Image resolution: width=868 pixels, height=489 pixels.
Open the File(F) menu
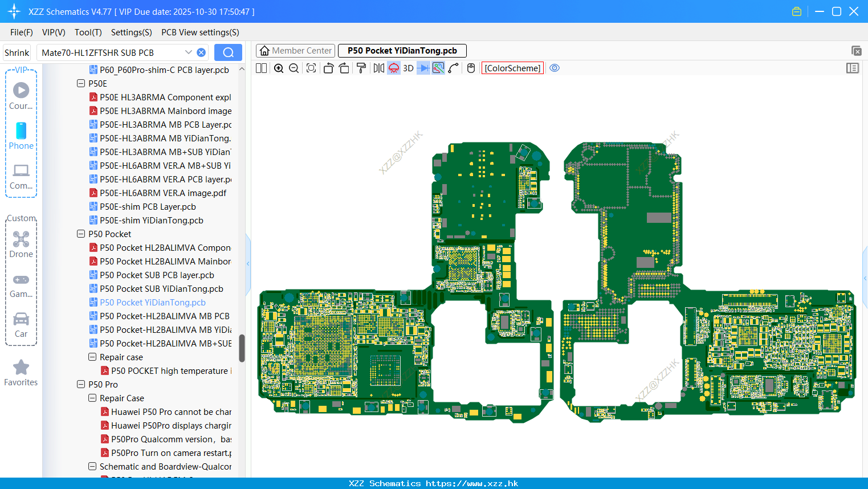click(x=22, y=32)
